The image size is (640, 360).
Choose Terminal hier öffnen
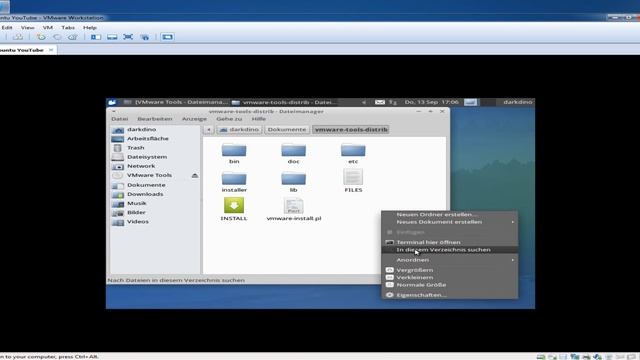tap(450, 242)
